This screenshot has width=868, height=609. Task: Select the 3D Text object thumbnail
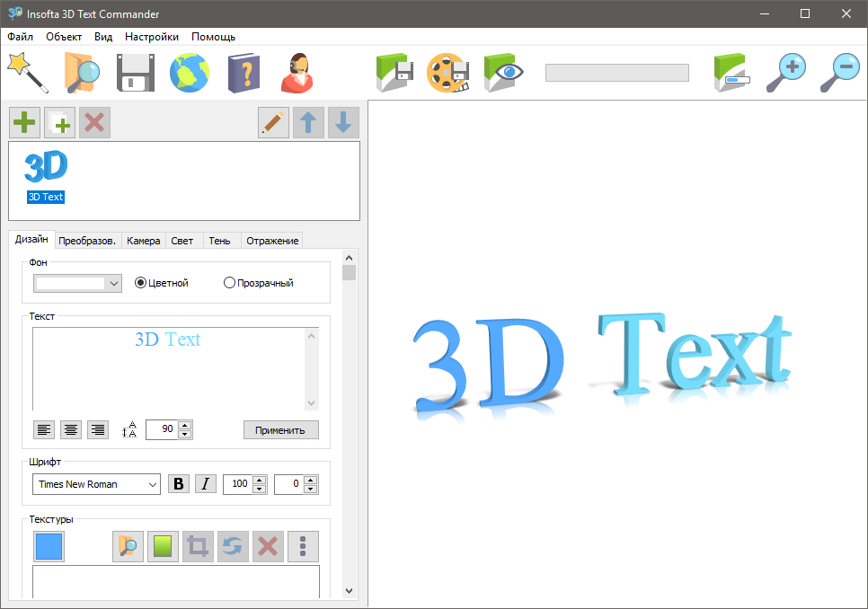[46, 176]
